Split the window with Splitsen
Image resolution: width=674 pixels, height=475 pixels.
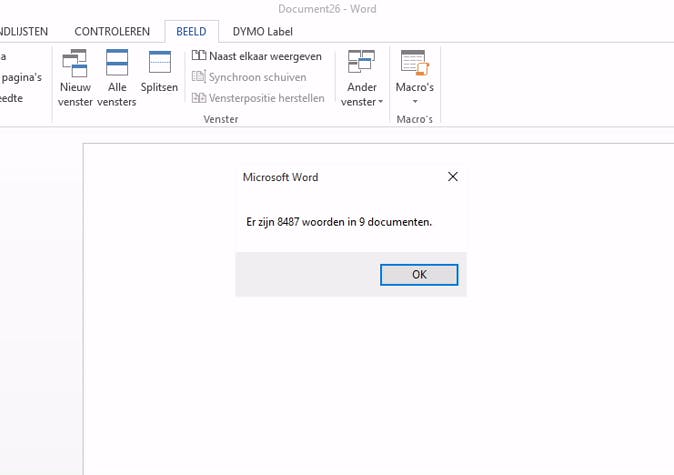click(x=159, y=72)
